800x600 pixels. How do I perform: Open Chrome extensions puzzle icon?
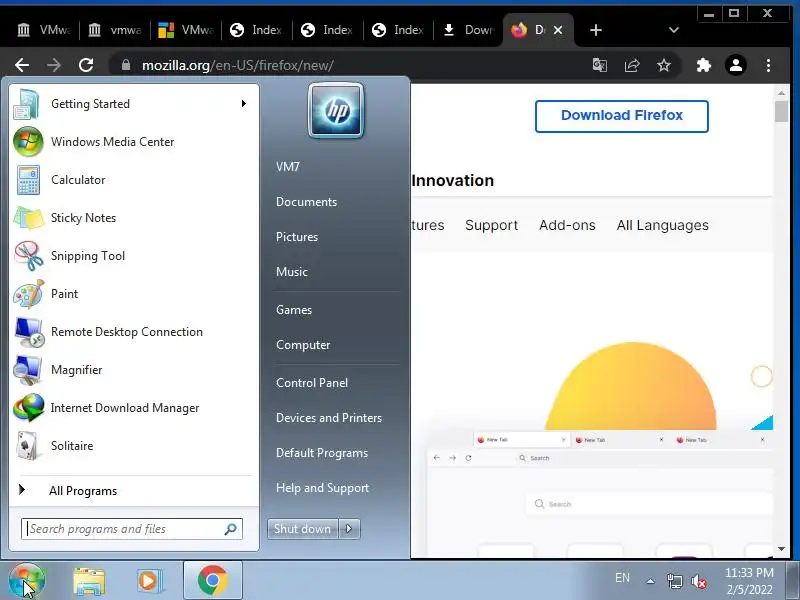[x=704, y=65]
